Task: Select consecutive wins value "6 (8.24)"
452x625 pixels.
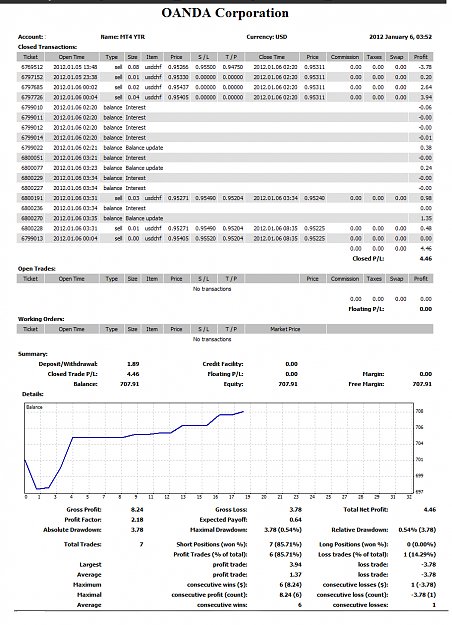Action: click(x=290, y=585)
